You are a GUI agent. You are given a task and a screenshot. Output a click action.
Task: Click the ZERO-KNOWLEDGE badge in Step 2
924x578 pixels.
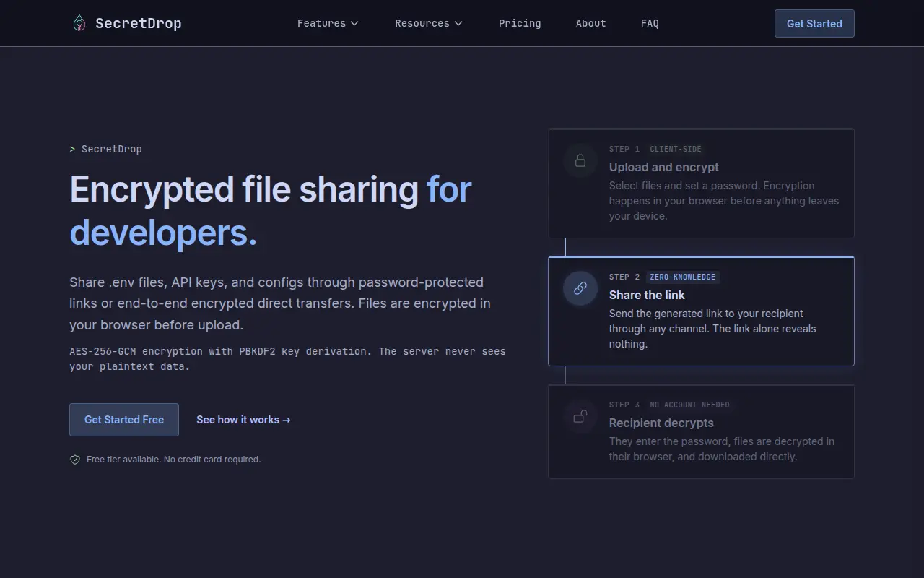point(683,277)
